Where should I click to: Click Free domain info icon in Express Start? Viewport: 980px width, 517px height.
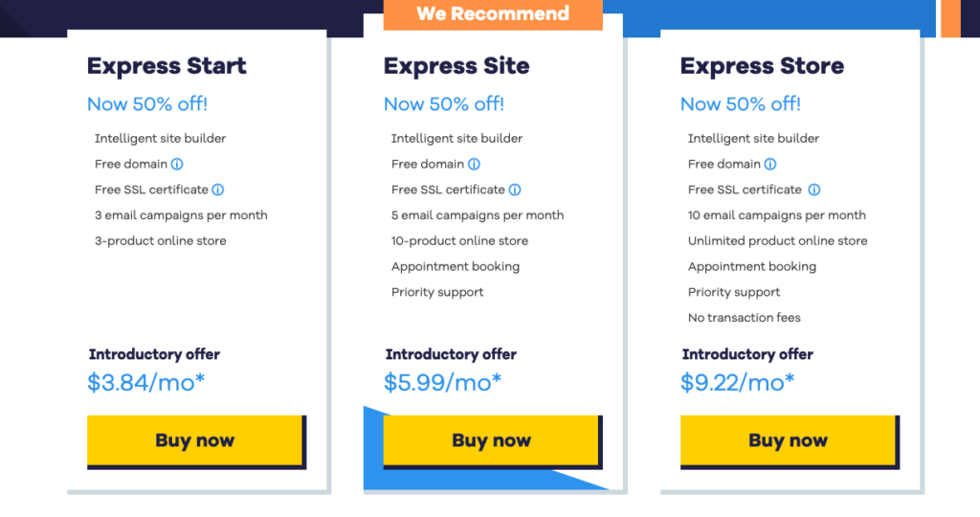click(x=177, y=165)
